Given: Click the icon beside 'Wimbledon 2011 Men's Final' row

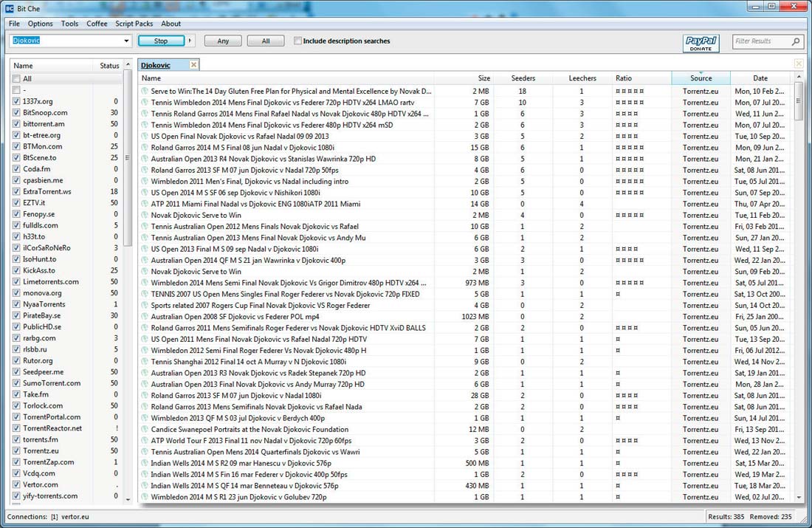Looking at the screenshot, I should pos(145,182).
